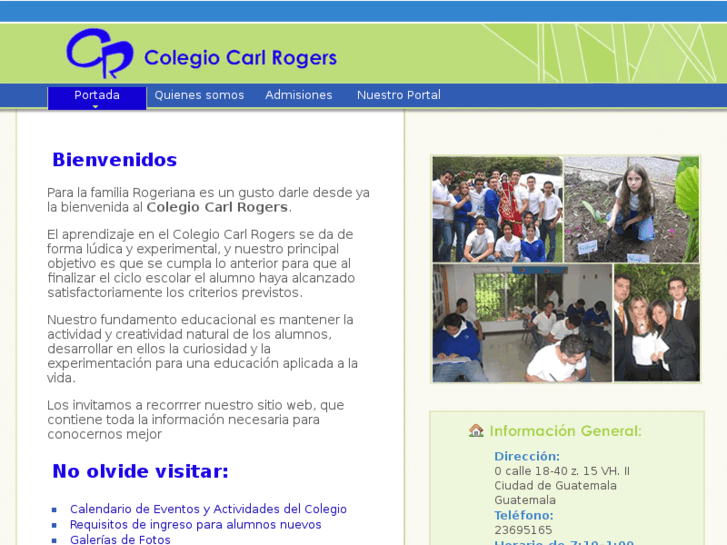Click the Colegio Carl Rogers header title
Viewport: 727px width, 545px height.
coord(240,58)
